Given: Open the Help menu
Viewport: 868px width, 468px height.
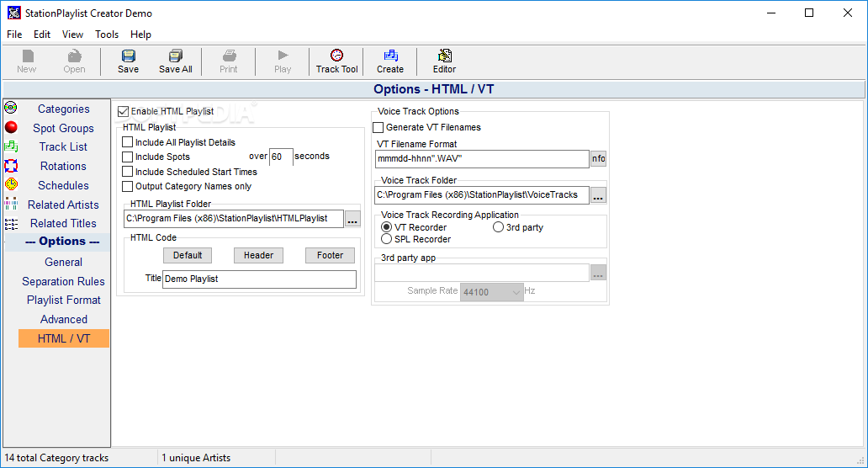Looking at the screenshot, I should point(140,35).
